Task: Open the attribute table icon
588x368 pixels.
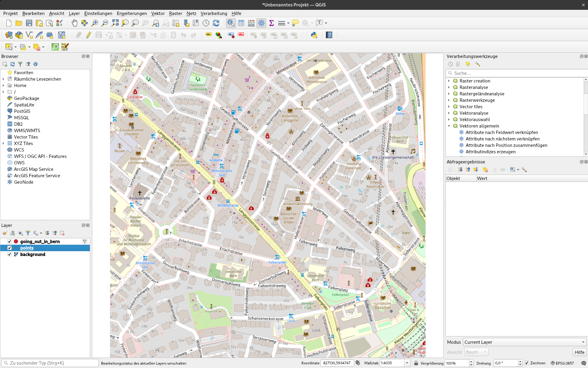Action: point(241,23)
